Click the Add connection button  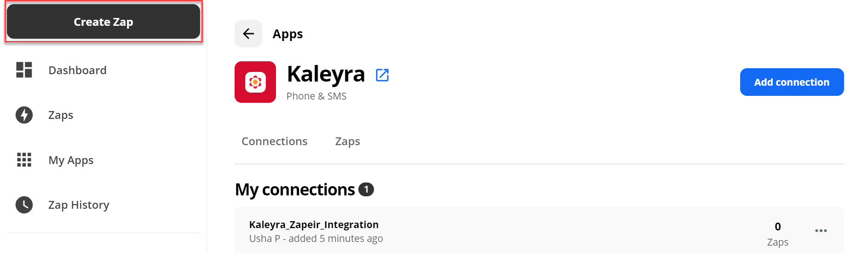click(x=792, y=82)
